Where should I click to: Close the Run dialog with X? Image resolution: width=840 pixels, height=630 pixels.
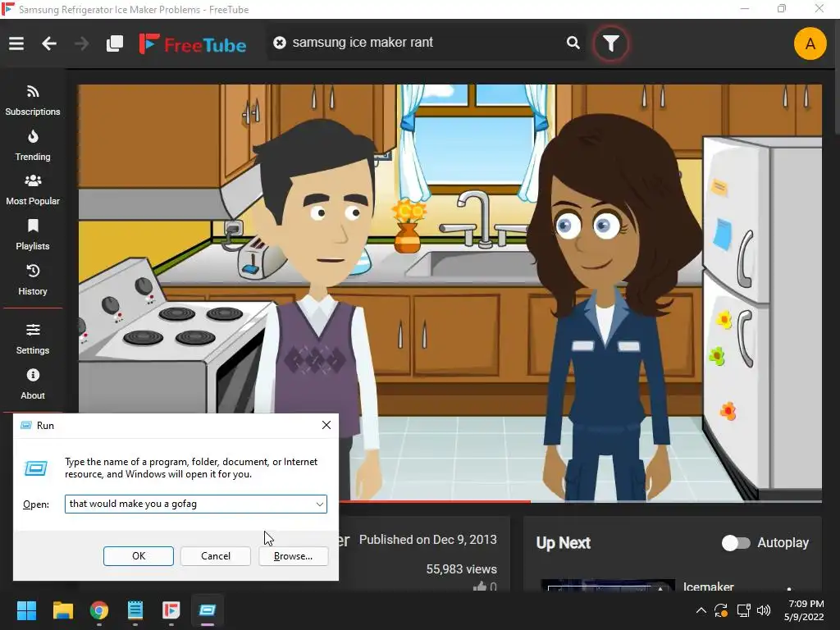click(x=326, y=425)
